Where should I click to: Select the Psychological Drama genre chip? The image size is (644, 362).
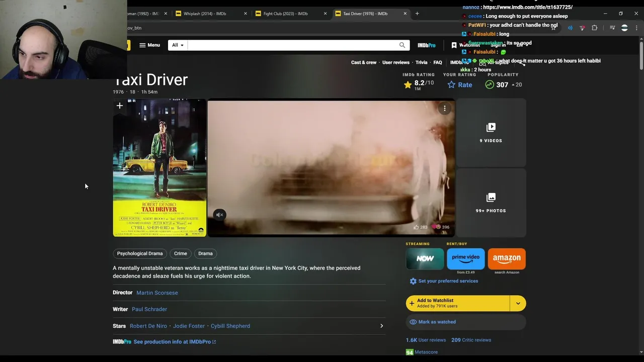140,253
